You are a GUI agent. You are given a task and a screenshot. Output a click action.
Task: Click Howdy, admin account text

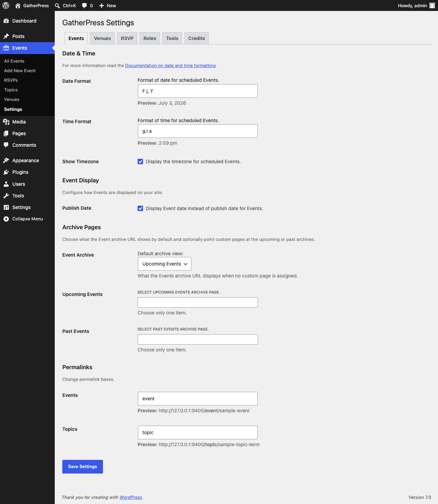(x=412, y=5)
